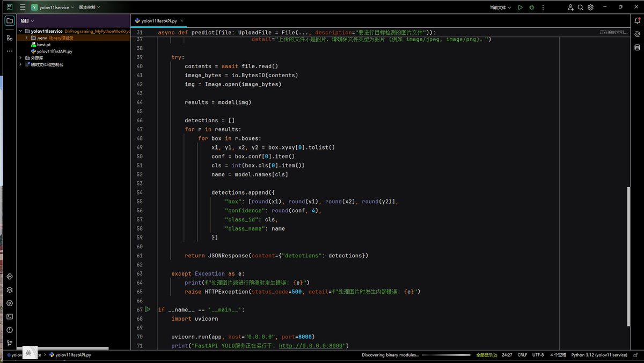Open the Git version control tool window
Screen dimensions: 644x363
pos(9,343)
